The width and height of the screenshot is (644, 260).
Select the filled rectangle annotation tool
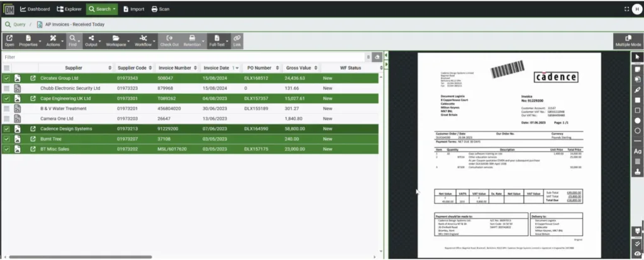638,100
